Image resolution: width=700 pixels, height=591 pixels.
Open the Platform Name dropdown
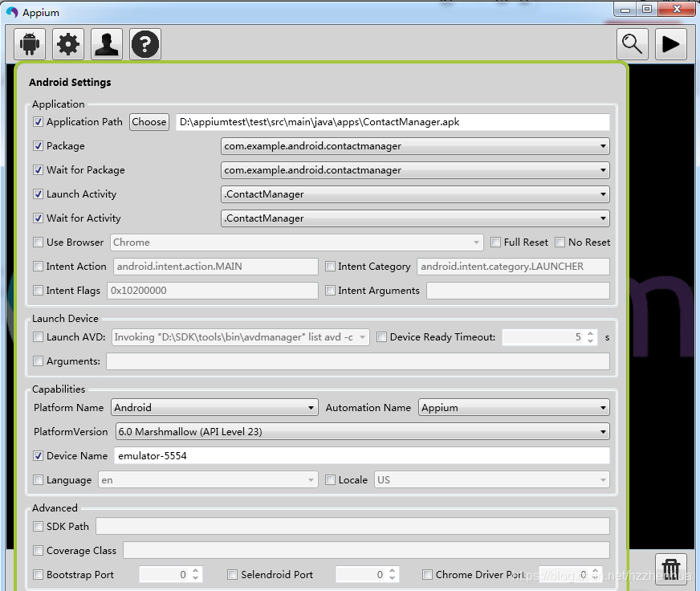(214, 407)
